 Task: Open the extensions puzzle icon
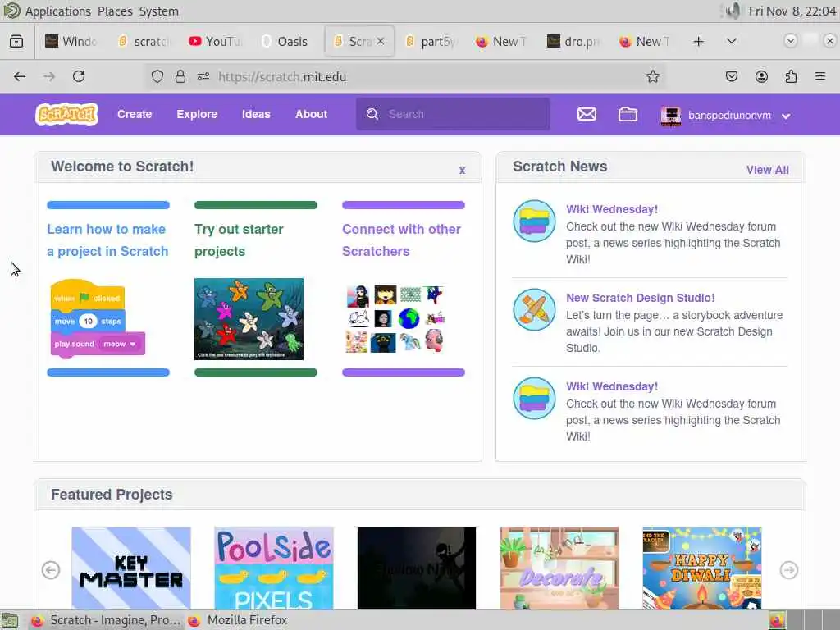(x=792, y=76)
